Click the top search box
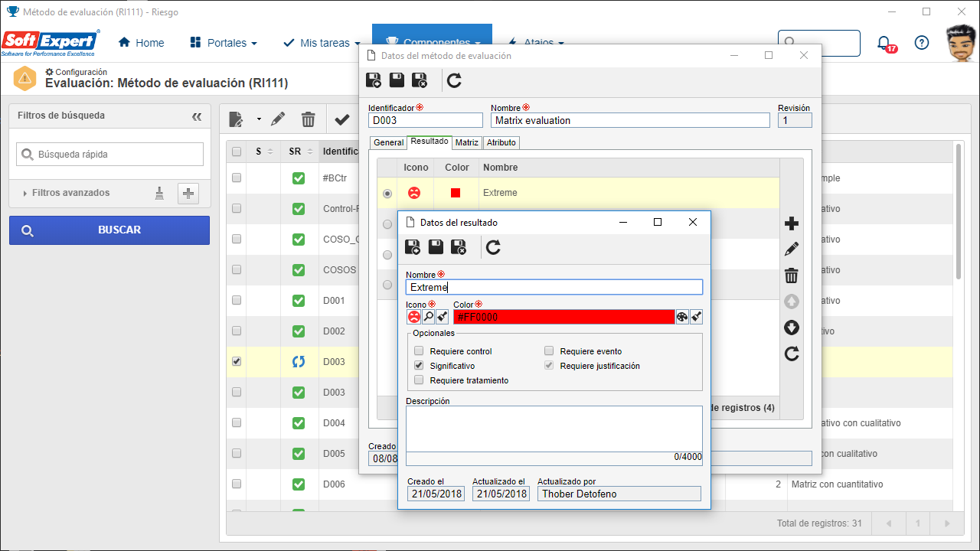The image size is (980, 551). [818, 43]
